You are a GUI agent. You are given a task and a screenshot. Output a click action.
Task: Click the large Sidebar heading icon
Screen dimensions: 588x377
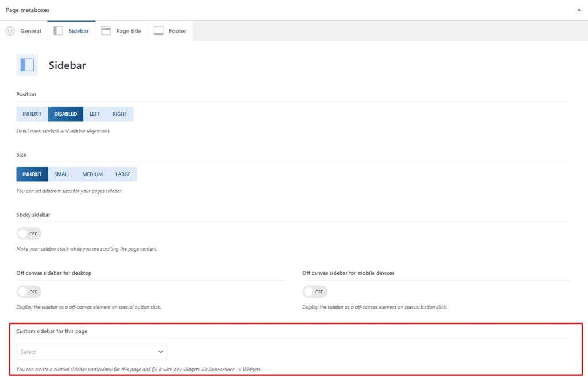(x=27, y=65)
